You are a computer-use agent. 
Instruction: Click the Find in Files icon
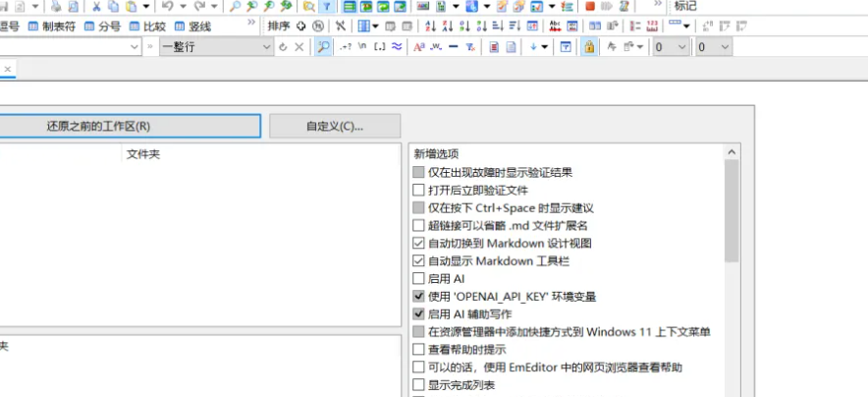click(x=309, y=7)
